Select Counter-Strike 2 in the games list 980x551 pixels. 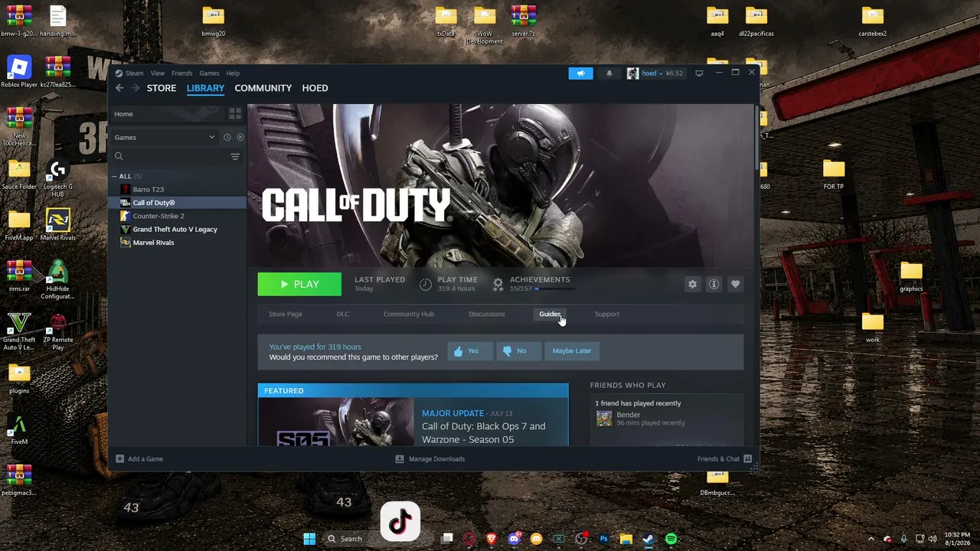point(158,217)
